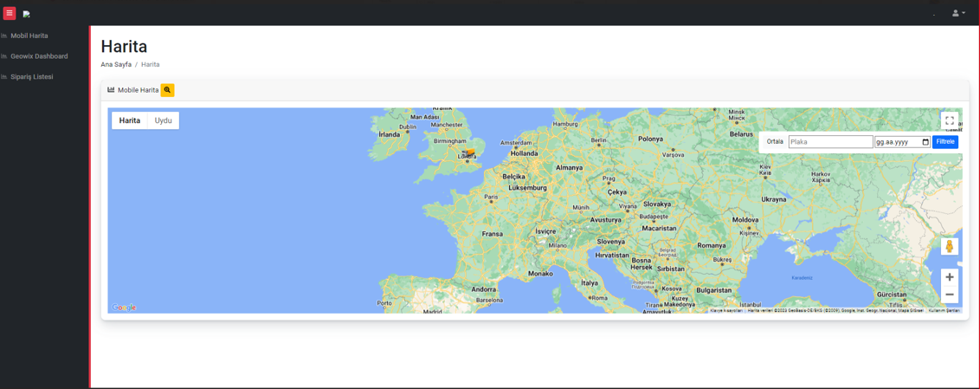The width and height of the screenshot is (980, 389).
Task: Click Bulgaristan country label on map
Action: pyautogui.click(x=713, y=290)
